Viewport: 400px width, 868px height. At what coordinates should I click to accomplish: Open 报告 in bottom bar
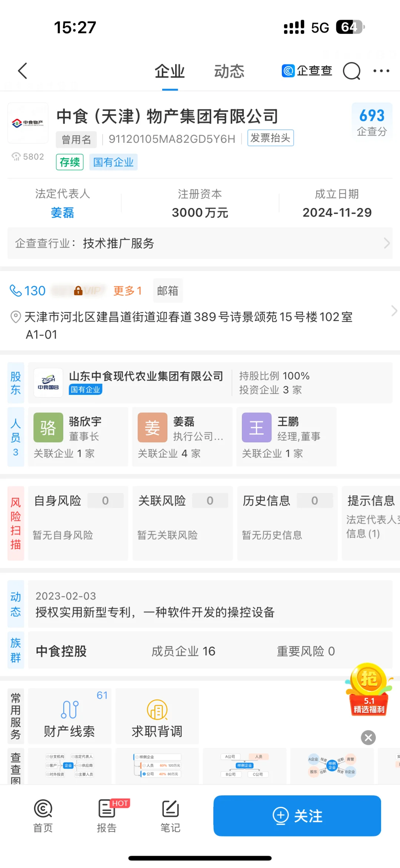107,816
